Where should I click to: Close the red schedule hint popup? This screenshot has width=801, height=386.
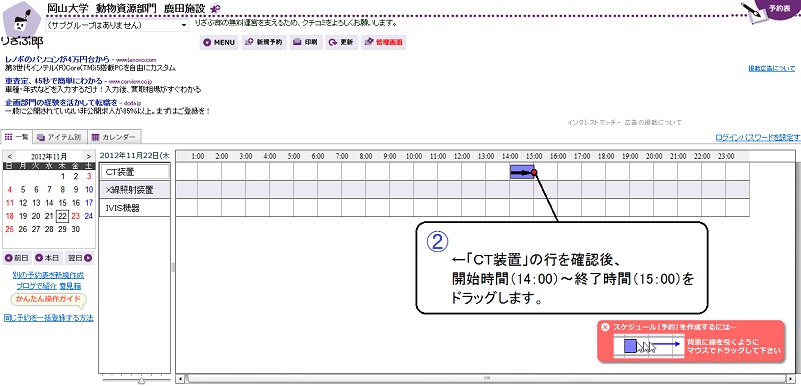pos(605,327)
